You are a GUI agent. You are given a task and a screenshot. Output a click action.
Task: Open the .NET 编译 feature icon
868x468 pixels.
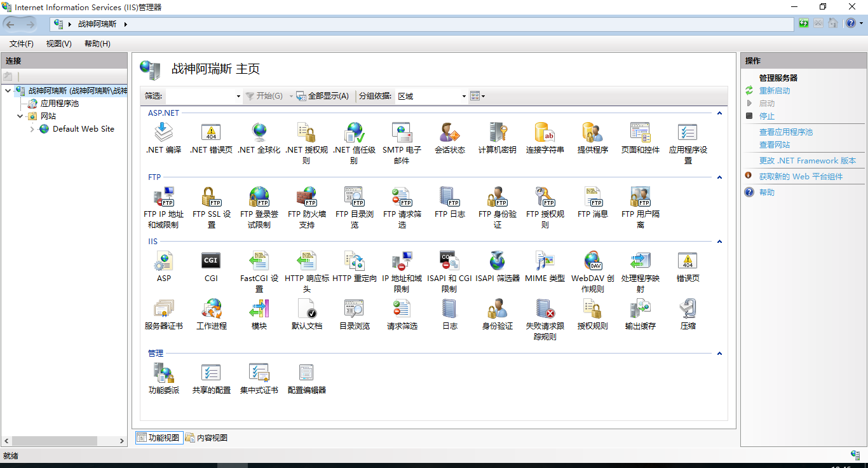click(164, 132)
